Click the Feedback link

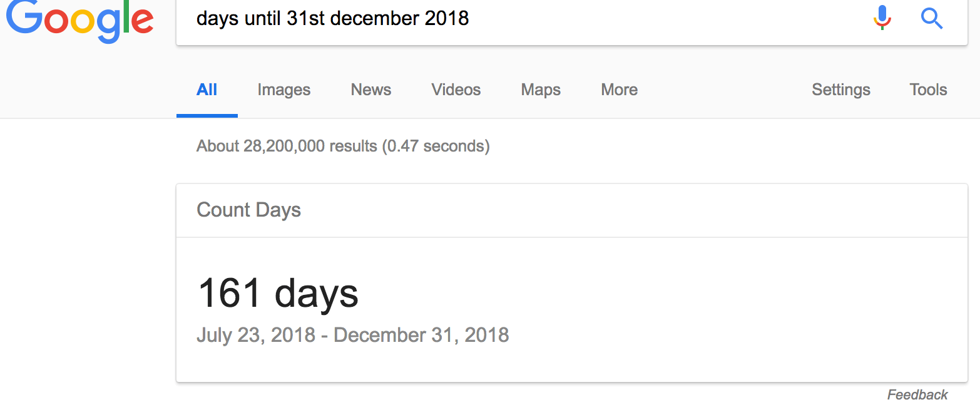coord(917,394)
